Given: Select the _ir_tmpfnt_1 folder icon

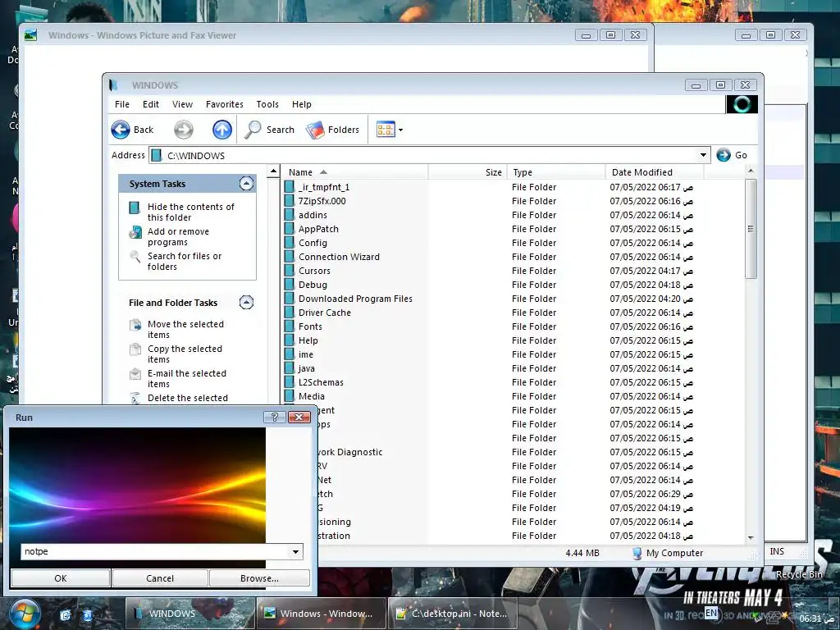Looking at the screenshot, I should 290,187.
